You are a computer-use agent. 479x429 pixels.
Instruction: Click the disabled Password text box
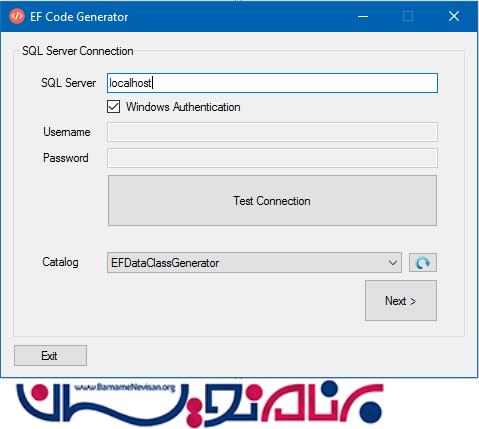(x=272, y=158)
